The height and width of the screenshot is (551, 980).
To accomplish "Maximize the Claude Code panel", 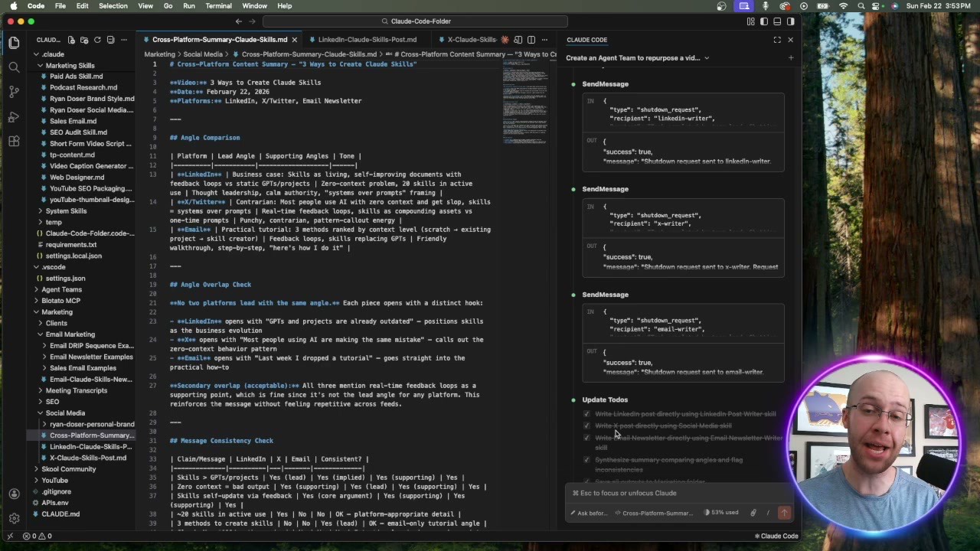I will coord(777,40).
